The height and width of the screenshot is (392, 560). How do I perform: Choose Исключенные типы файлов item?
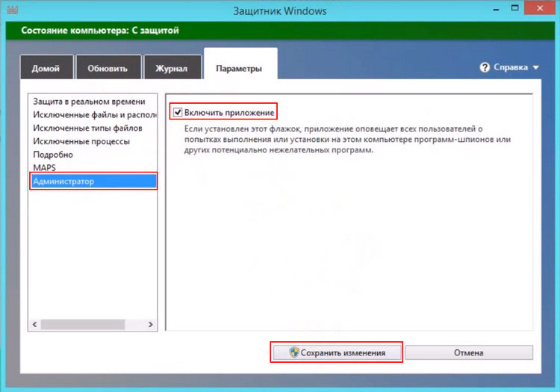(x=87, y=128)
